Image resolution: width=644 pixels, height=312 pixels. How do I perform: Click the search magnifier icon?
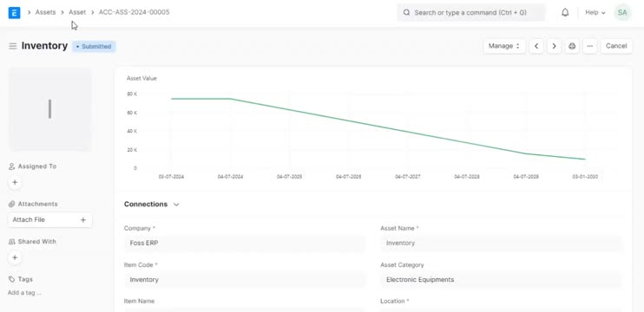point(406,13)
